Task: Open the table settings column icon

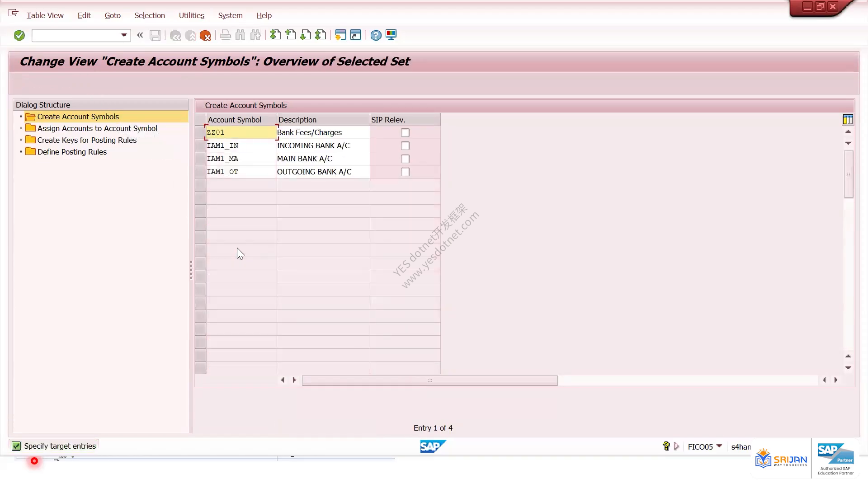Action: coord(848,119)
